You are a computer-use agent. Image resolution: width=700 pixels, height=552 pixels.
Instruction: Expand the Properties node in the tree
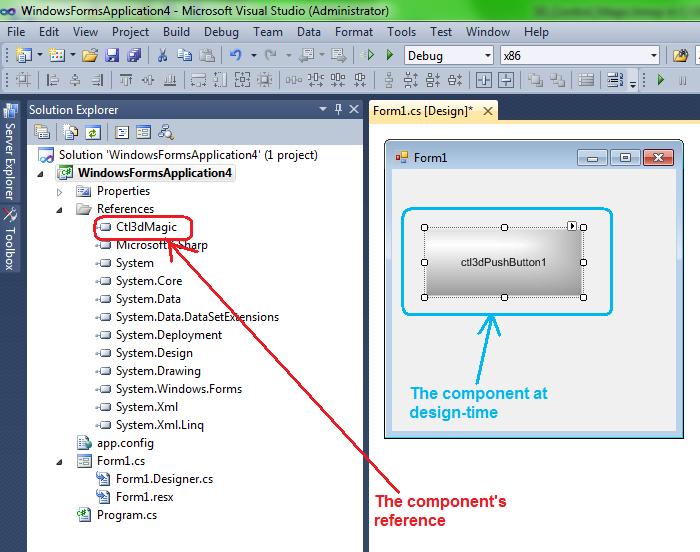click(60, 191)
